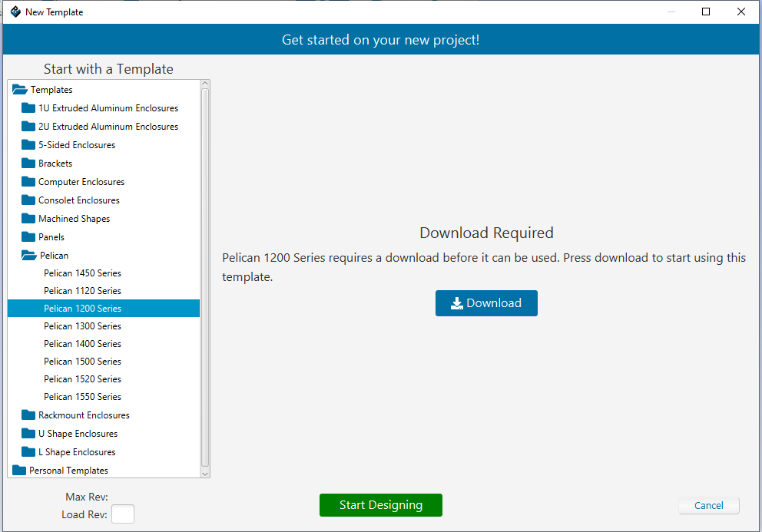Select Pelican 1450 Series template
Viewport: 762px width, 532px height.
coord(82,273)
